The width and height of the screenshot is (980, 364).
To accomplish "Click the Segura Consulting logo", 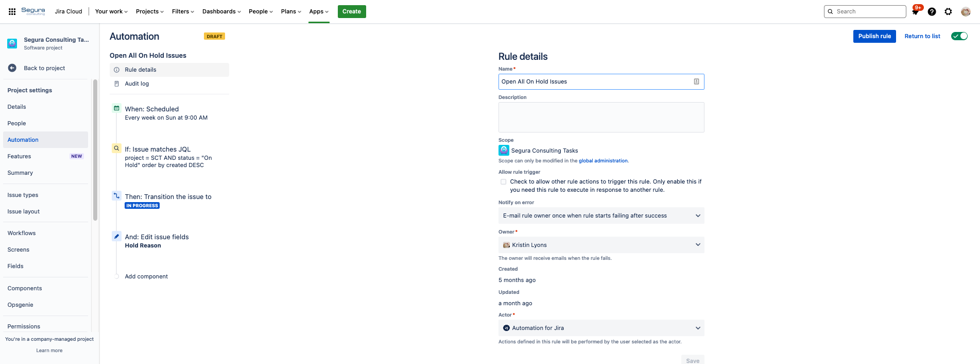I will 33,11.
